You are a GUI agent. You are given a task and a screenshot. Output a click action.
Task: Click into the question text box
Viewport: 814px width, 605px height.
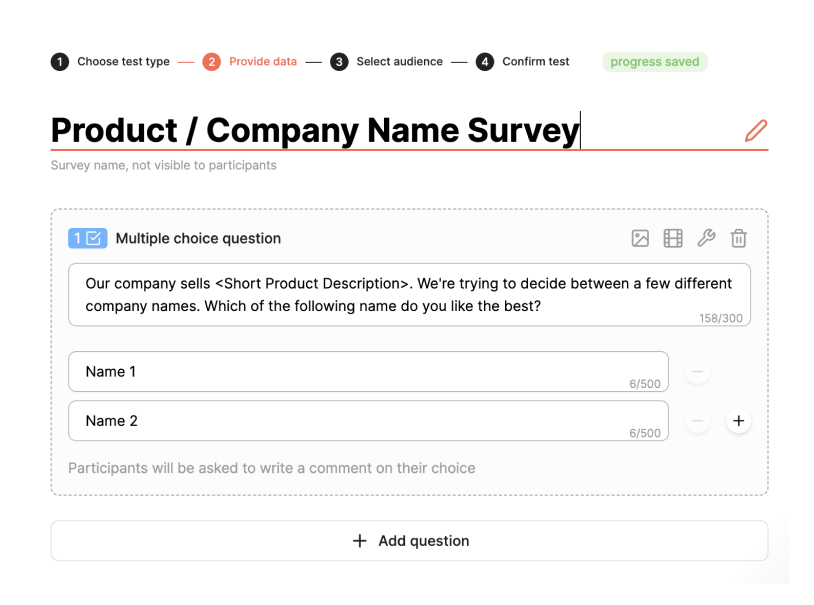408,294
